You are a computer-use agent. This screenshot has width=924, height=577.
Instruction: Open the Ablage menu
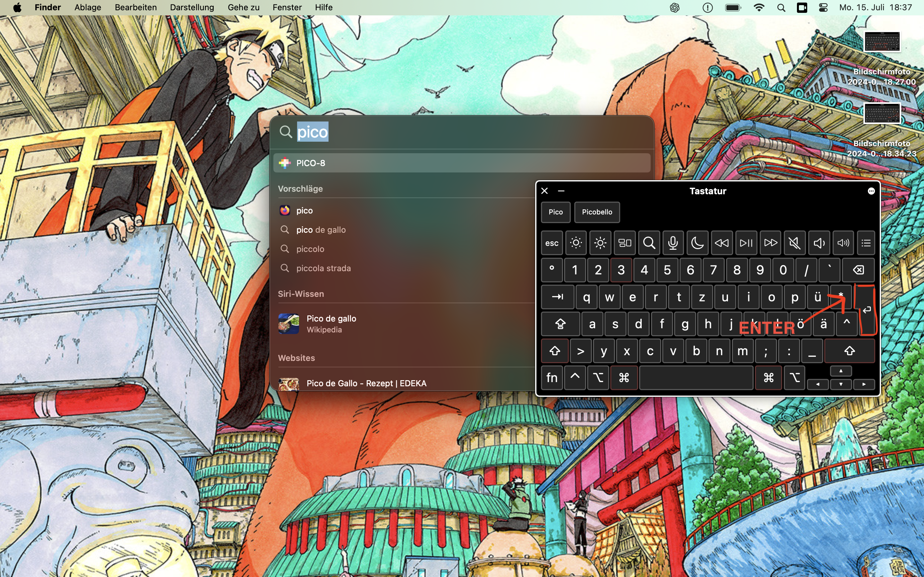coord(88,8)
